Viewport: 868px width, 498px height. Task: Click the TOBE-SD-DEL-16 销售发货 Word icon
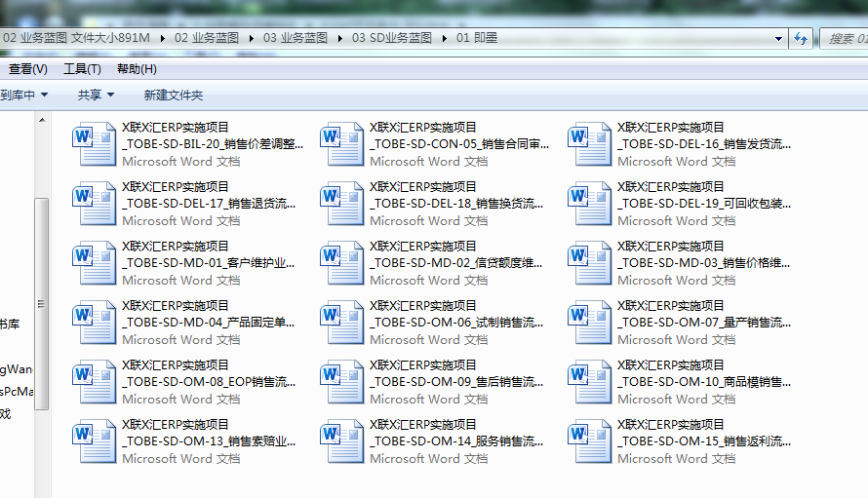click(590, 143)
